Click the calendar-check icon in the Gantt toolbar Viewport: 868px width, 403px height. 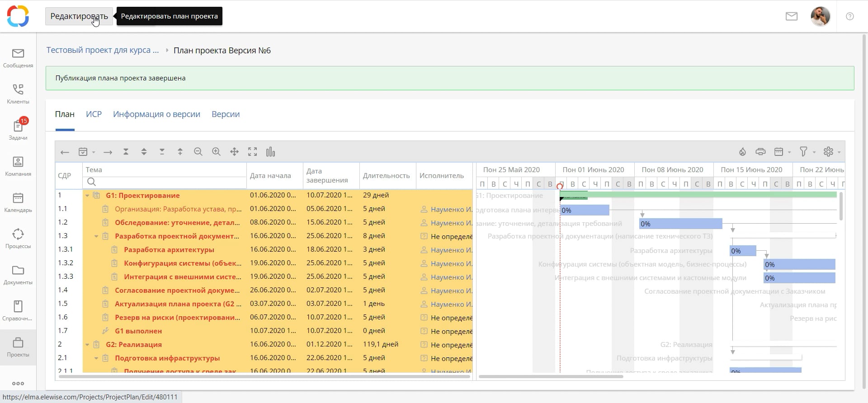tap(83, 152)
